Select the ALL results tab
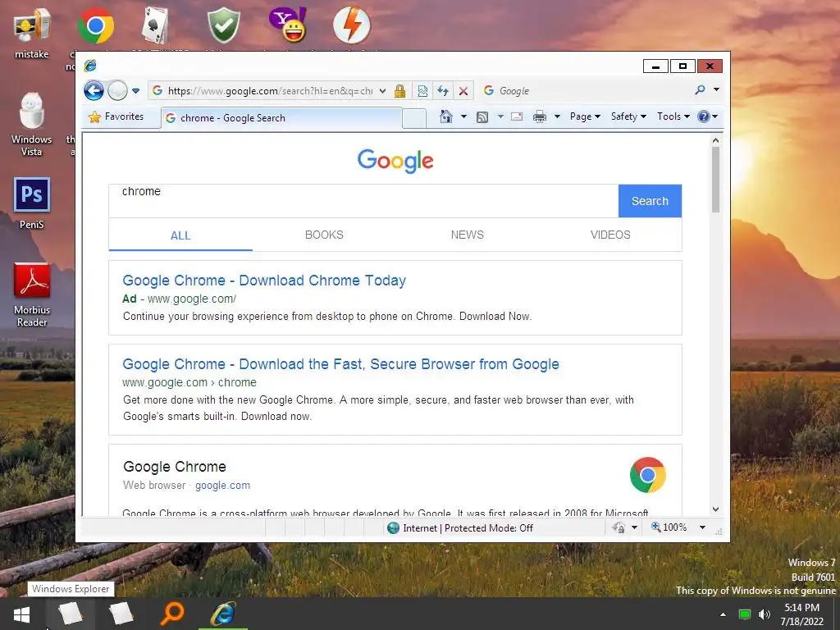840x630 pixels. (x=180, y=235)
